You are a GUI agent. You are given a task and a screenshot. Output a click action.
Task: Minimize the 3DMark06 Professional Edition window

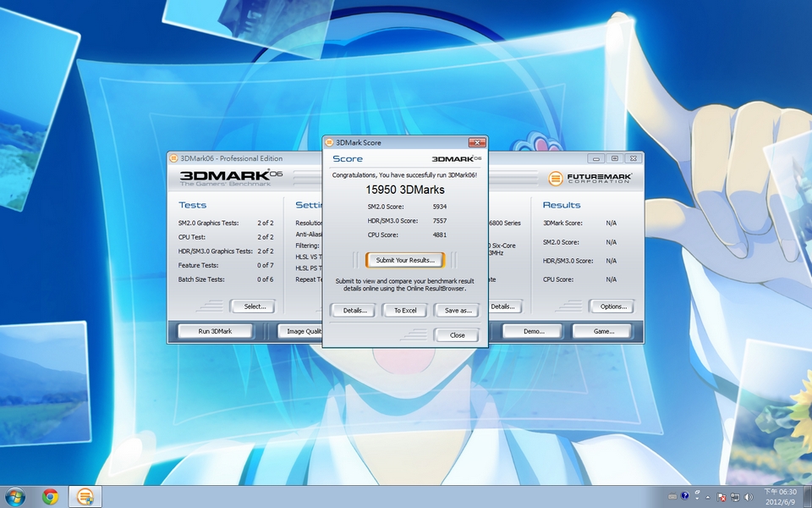[596, 158]
